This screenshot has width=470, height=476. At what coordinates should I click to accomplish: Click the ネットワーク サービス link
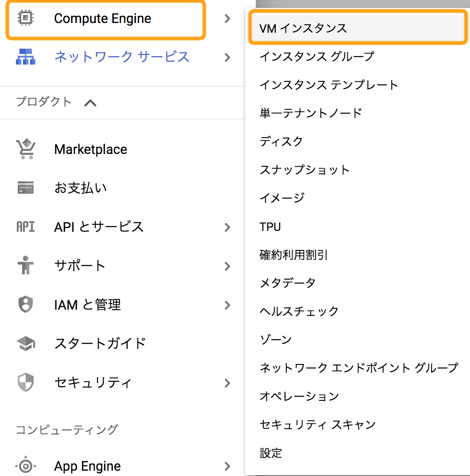click(122, 57)
